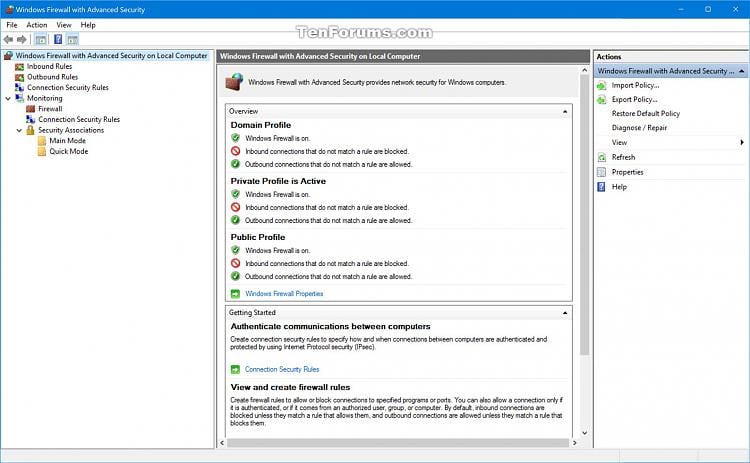Click the Quick Mode folder icon
Image resolution: width=750 pixels, height=463 pixels.
click(x=42, y=151)
